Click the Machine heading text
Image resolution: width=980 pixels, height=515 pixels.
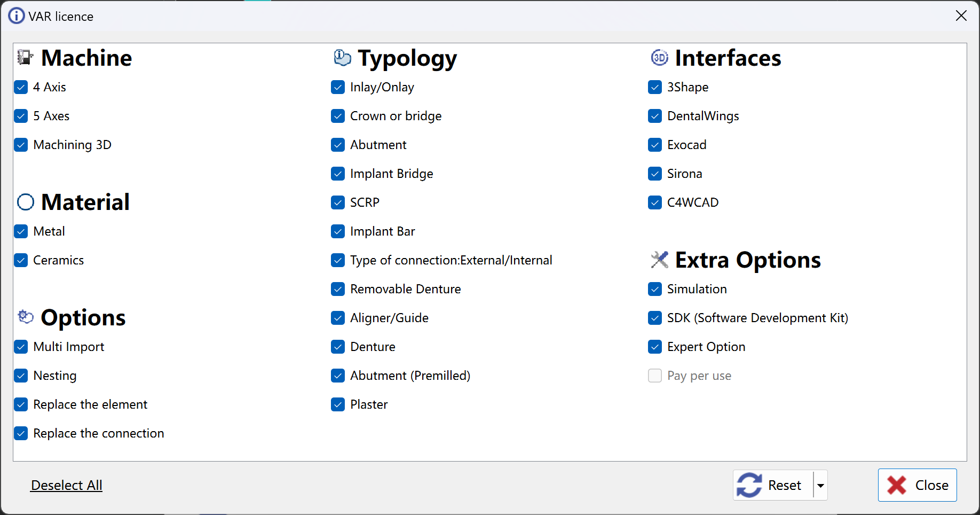(x=86, y=58)
